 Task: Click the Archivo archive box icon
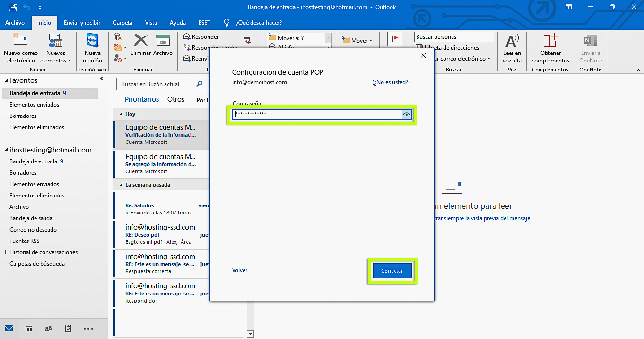click(163, 40)
